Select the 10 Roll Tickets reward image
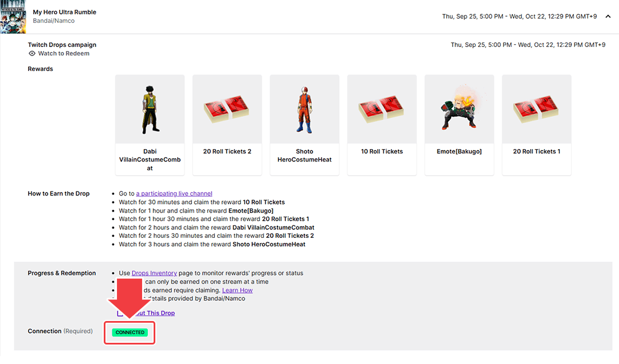The width and height of the screenshot is (619, 364). 382,109
